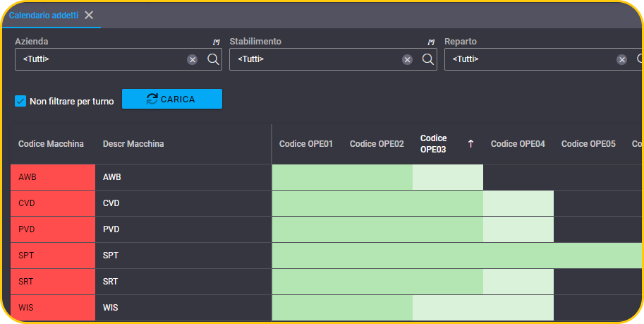Select the red CVD machine code cell
Screen dimensions: 644x324
[53, 203]
